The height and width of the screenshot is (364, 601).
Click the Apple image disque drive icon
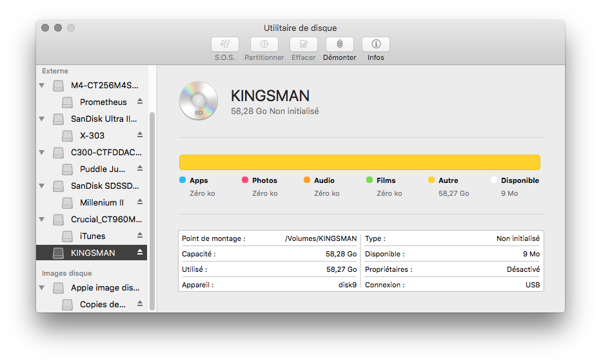click(x=58, y=288)
